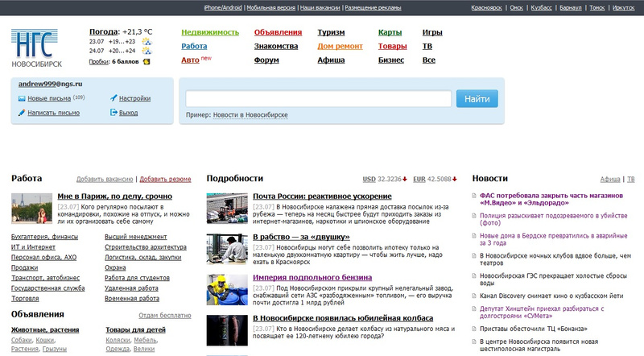Click into the main search input field
Image resolution: width=644 pixels, height=356 pixels.
coord(318,99)
